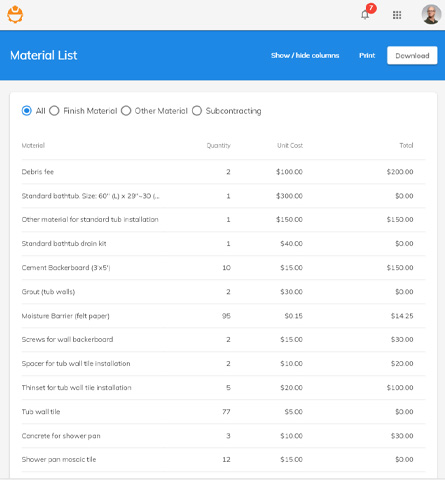Image resolution: width=445 pixels, height=480 pixels.
Task: Click the Unit Cost column header
Action: (290, 145)
